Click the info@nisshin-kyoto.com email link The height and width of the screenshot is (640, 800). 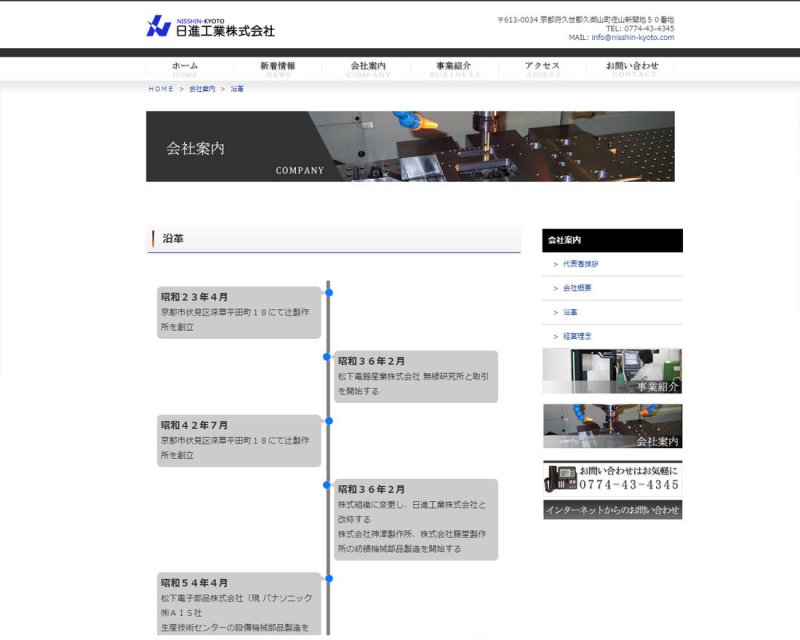(632, 38)
